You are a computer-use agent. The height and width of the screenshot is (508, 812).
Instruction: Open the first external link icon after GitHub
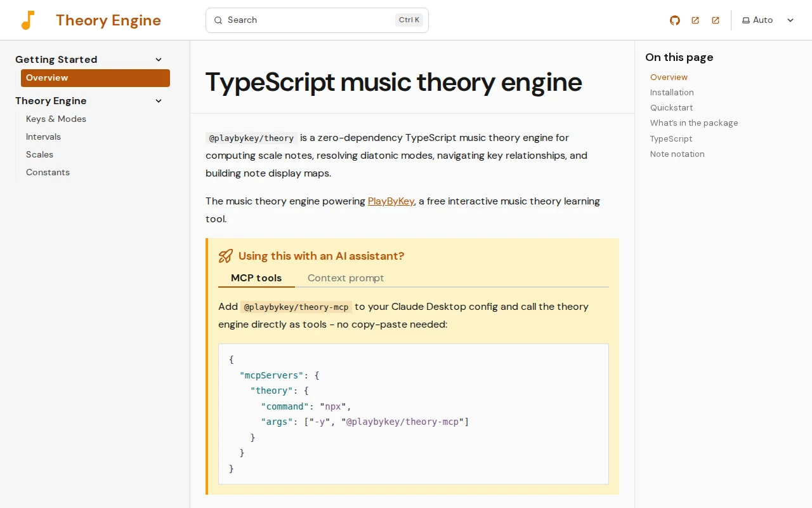(695, 20)
